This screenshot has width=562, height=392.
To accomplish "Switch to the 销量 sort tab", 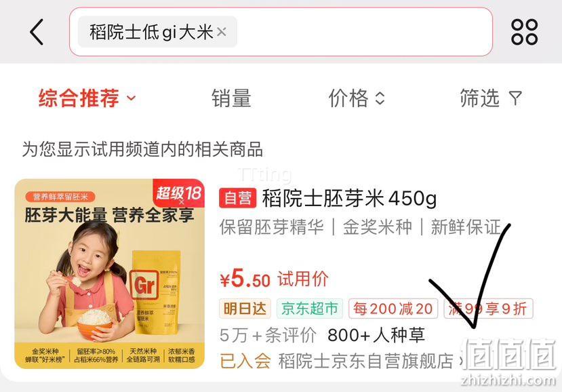I will tap(231, 98).
